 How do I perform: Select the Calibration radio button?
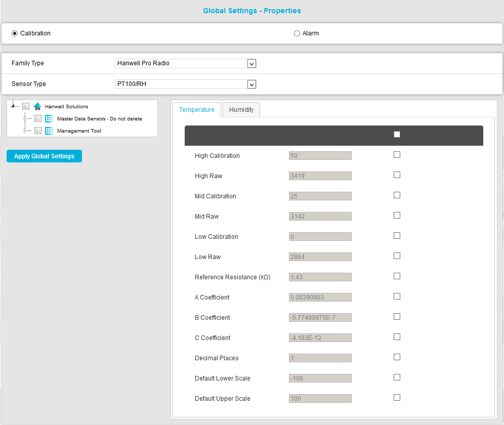(x=15, y=33)
